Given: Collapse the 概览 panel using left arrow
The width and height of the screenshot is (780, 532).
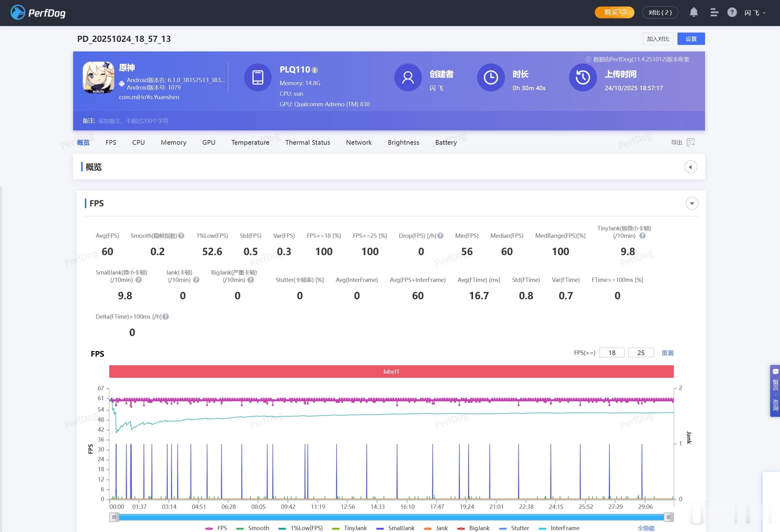Looking at the screenshot, I should [690, 167].
